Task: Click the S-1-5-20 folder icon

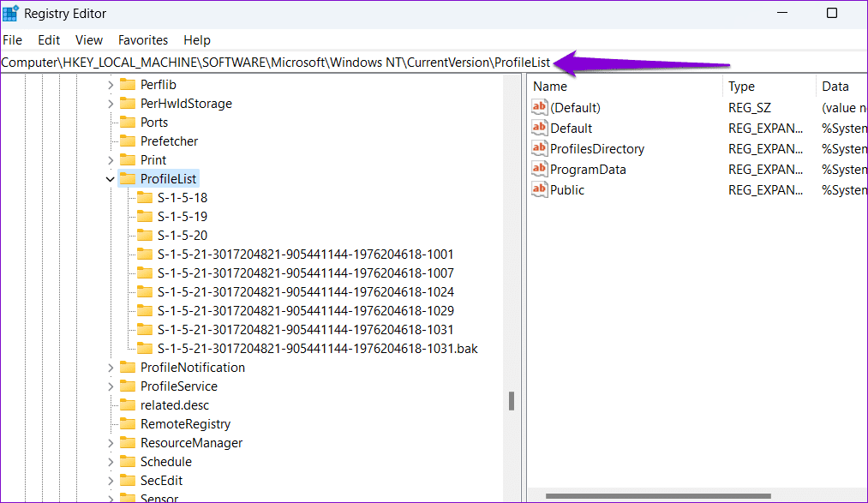Action: coord(145,235)
